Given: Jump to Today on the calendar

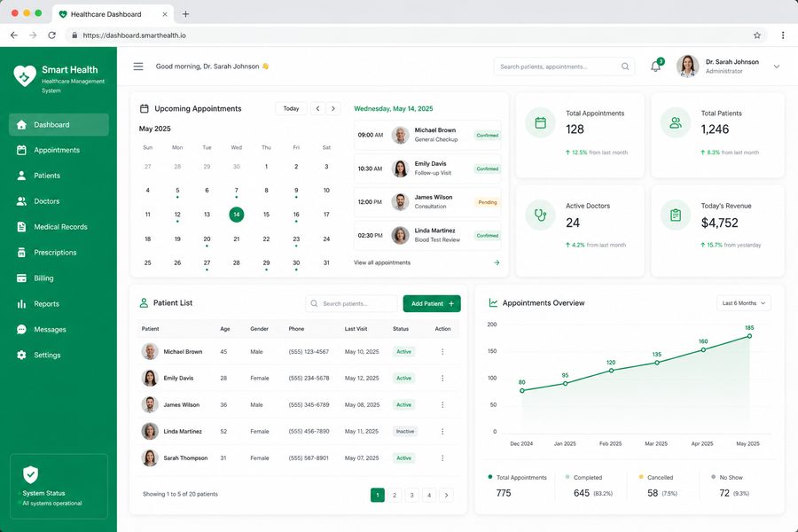Looking at the screenshot, I should (291, 108).
